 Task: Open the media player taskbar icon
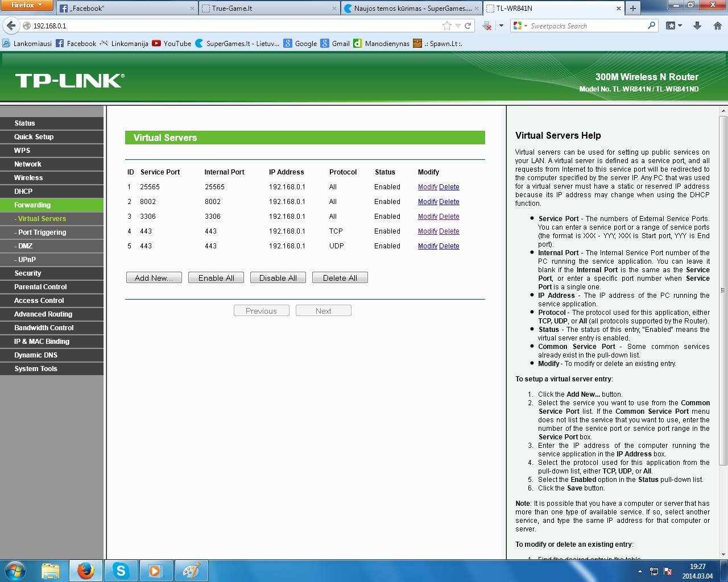tap(155, 571)
